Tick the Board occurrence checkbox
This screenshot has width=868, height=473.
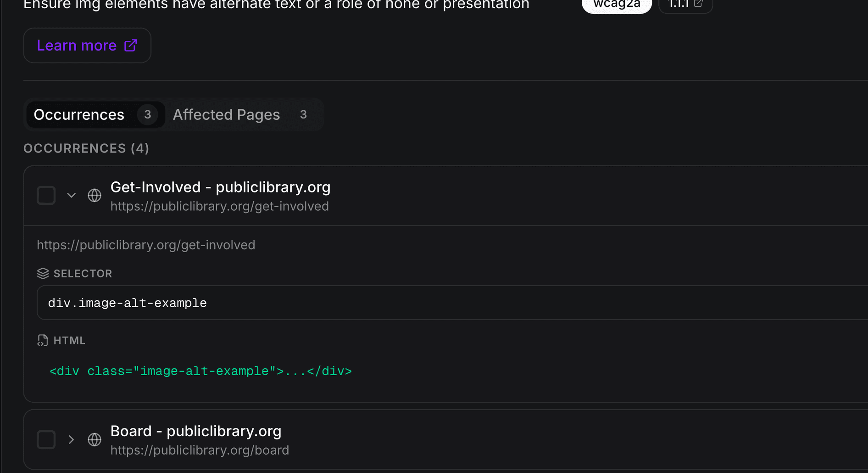click(46, 440)
